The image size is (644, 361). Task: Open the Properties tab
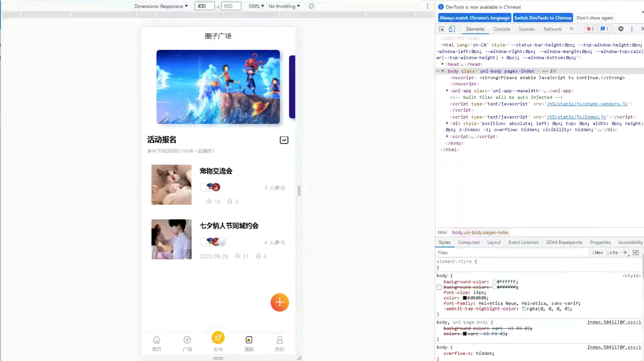coord(600,242)
